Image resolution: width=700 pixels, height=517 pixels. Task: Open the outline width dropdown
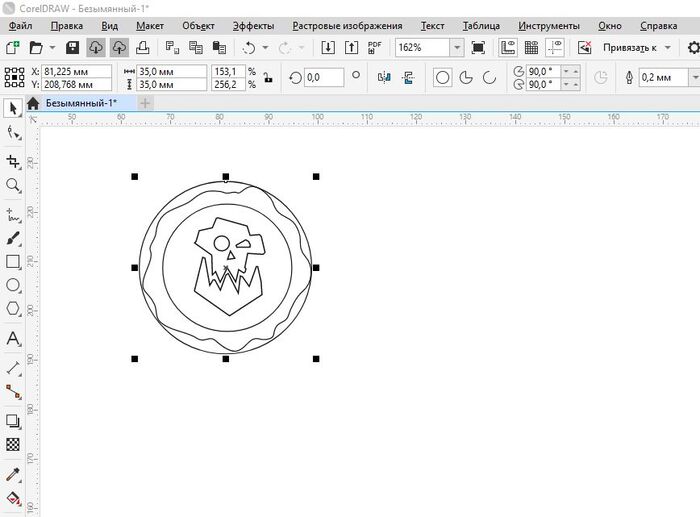(694, 77)
